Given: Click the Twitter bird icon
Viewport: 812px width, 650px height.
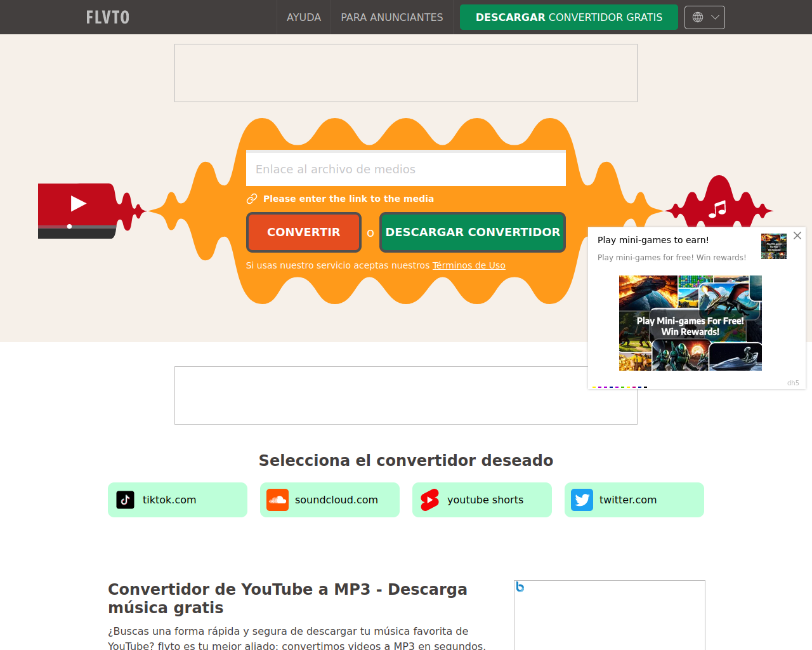Looking at the screenshot, I should coord(582,500).
